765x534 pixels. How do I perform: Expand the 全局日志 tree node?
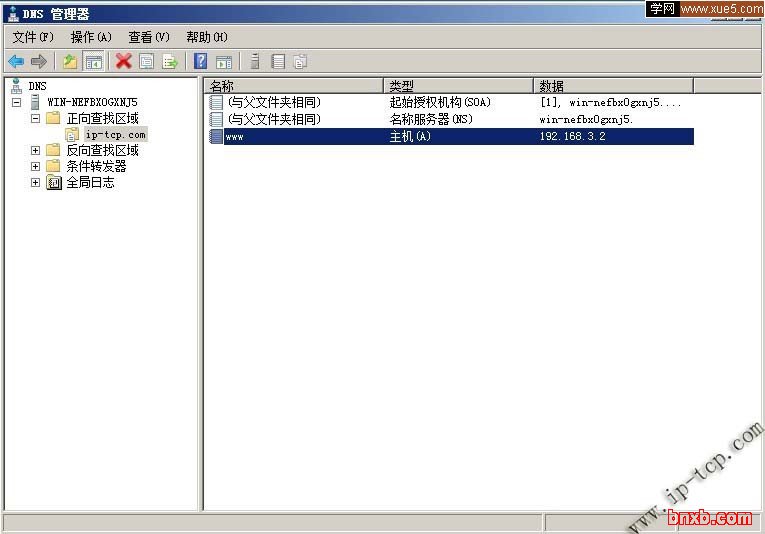tap(35, 182)
